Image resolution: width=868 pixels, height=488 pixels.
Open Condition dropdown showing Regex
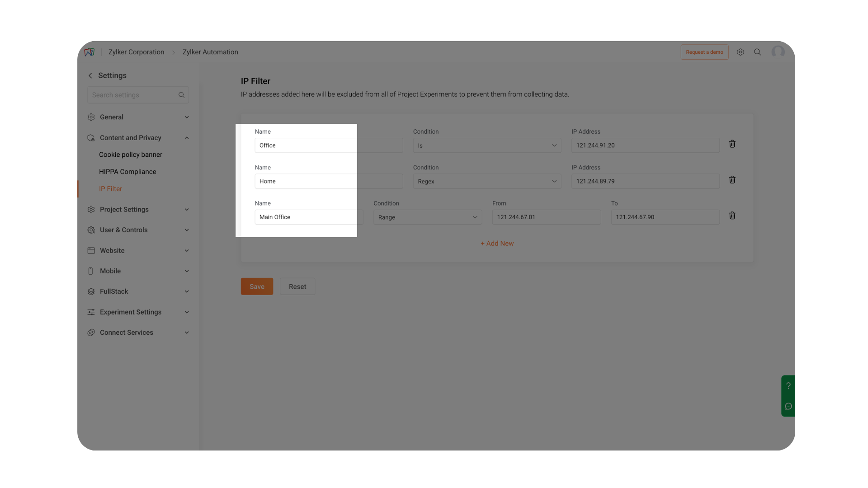[x=487, y=181]
